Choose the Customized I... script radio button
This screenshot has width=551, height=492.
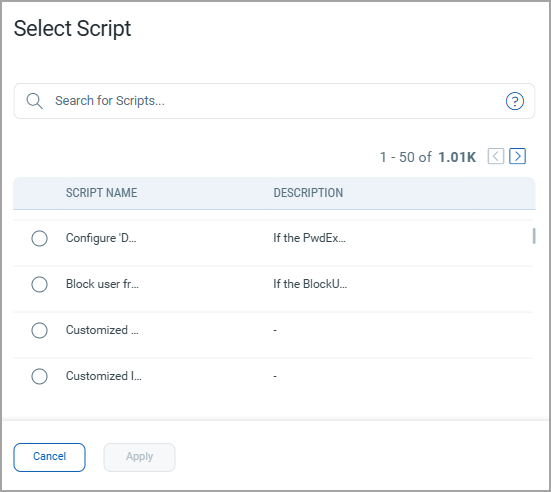pos(39,376)
